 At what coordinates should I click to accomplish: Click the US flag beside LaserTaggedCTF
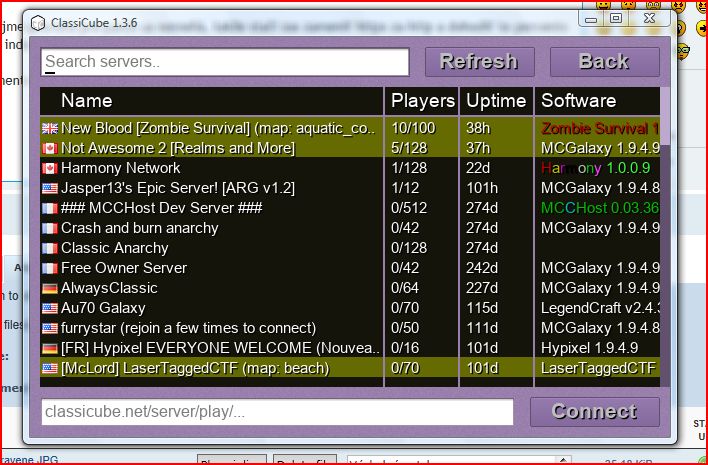(50, 368)
